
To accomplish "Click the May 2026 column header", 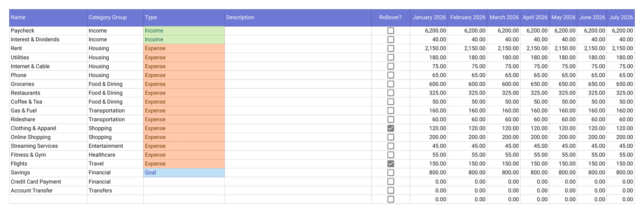I will [x=563, y=18].
